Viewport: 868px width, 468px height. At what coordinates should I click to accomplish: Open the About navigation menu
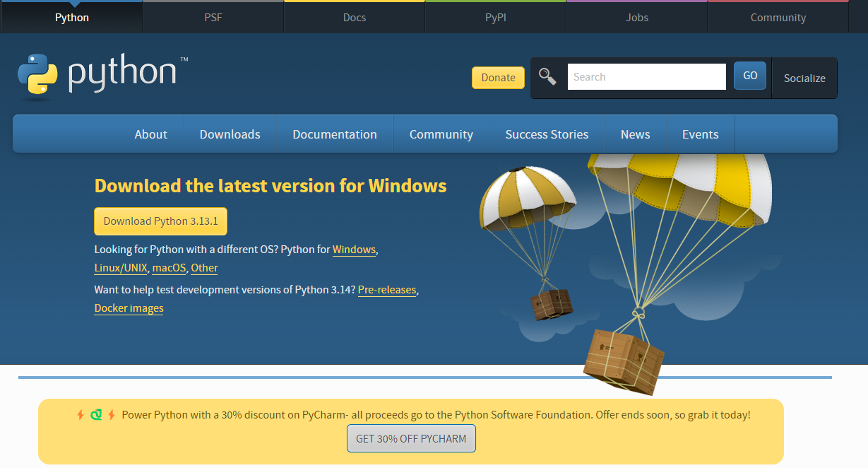coord(151,134)
